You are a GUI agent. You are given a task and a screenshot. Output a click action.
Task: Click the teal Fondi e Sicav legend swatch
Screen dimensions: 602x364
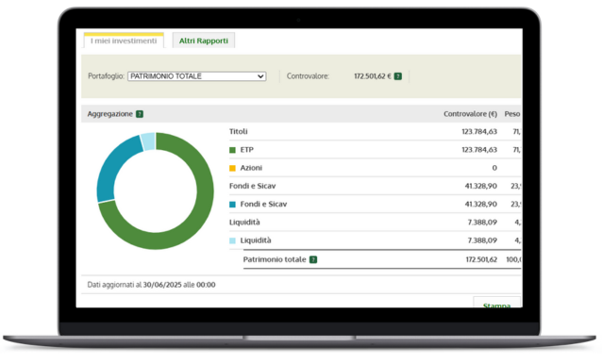pyautogui.click(x=232, y=205)
